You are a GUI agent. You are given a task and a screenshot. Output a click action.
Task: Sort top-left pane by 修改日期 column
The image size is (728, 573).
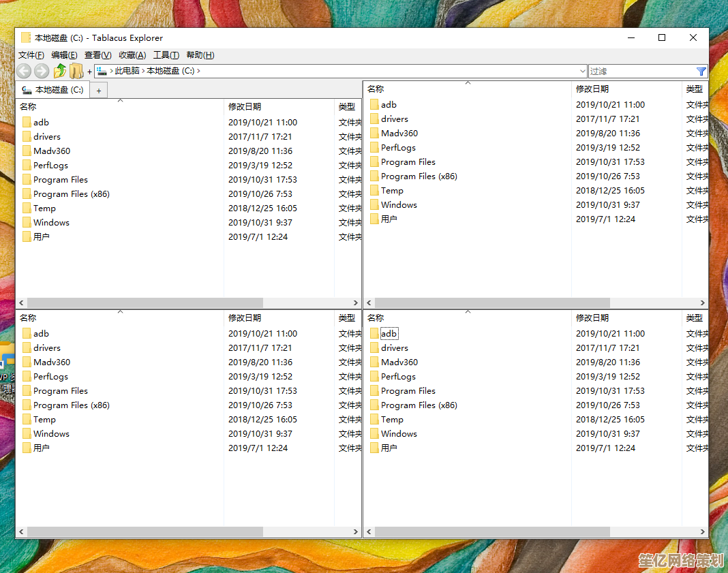pos(245,106)
